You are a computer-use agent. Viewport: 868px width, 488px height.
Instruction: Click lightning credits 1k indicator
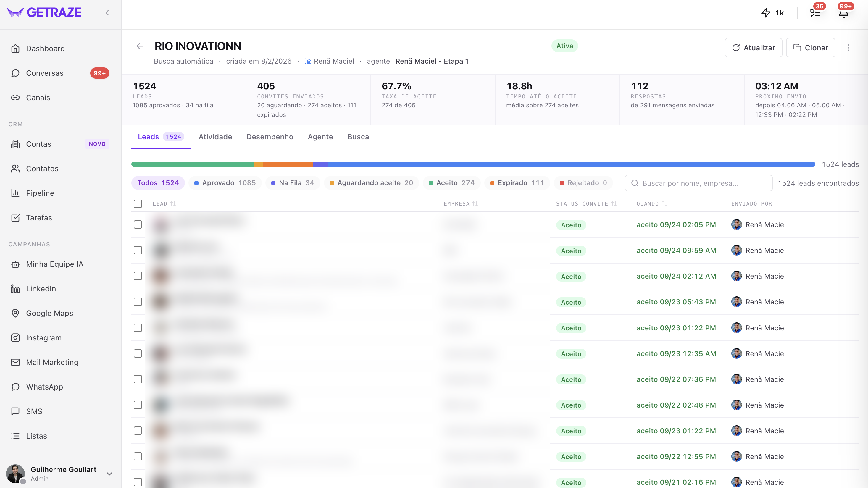pyautogui.click(x=772, y=13)
